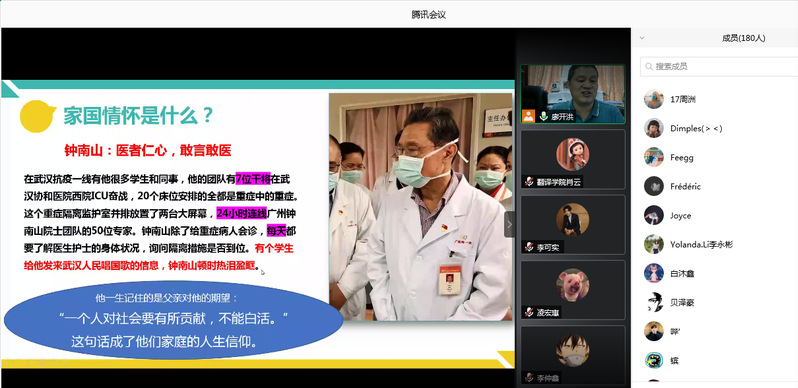
Task: Select the 17周洲 avatar in member list
Action: tap(653, 99)
